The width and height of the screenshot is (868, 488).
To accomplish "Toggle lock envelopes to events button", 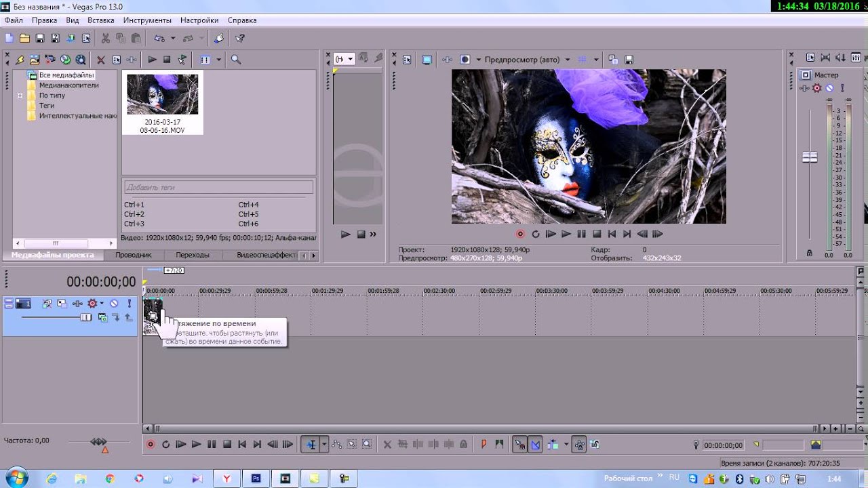I will click(580, 445).
